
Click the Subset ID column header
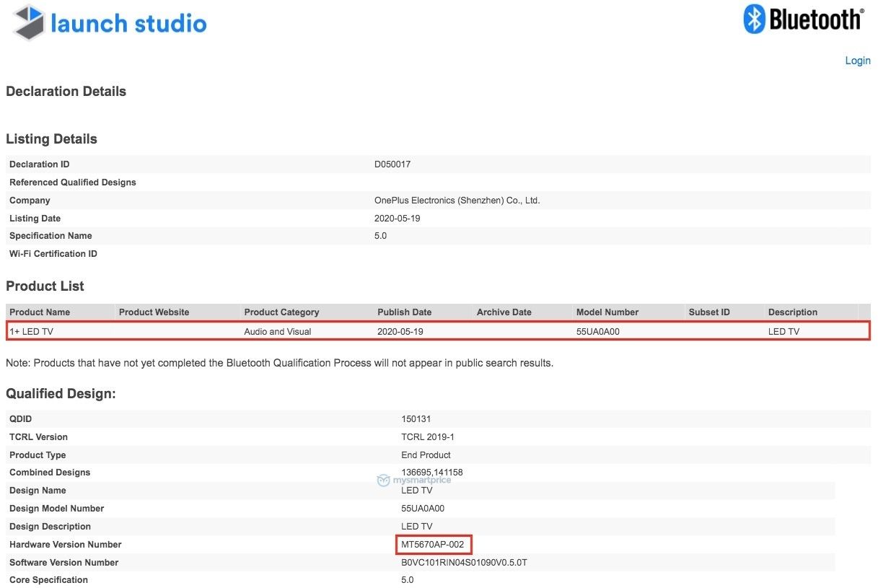(x=709, y=312)
